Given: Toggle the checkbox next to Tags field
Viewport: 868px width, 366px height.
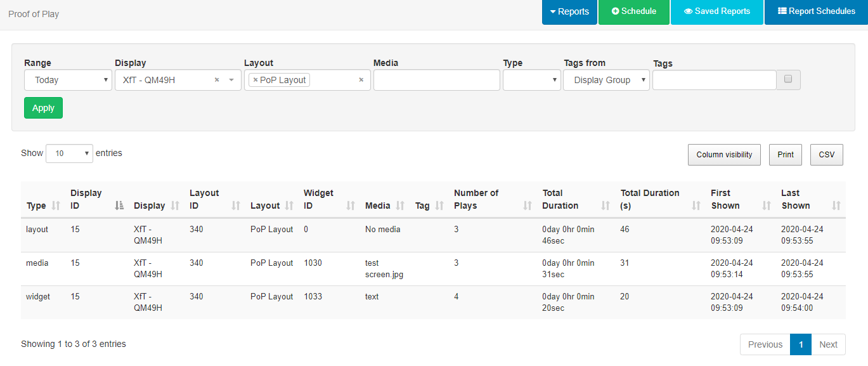Looking at the screenshot, I should click(x=788, y=79).
